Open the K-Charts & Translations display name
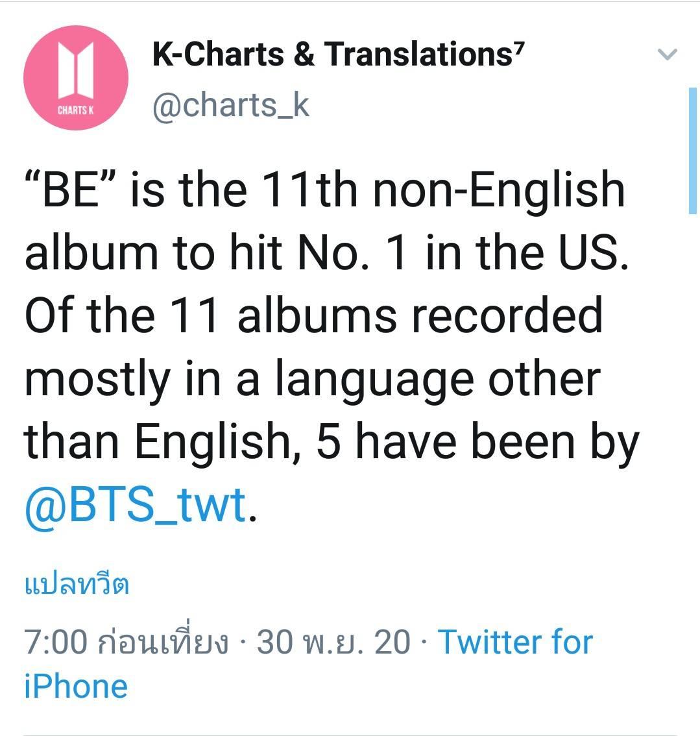This screenshot has width=700, height=736. (x=332, y=54)
